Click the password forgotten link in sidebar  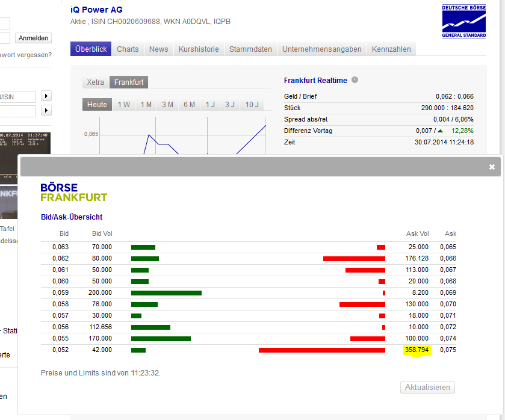point(26,55)
